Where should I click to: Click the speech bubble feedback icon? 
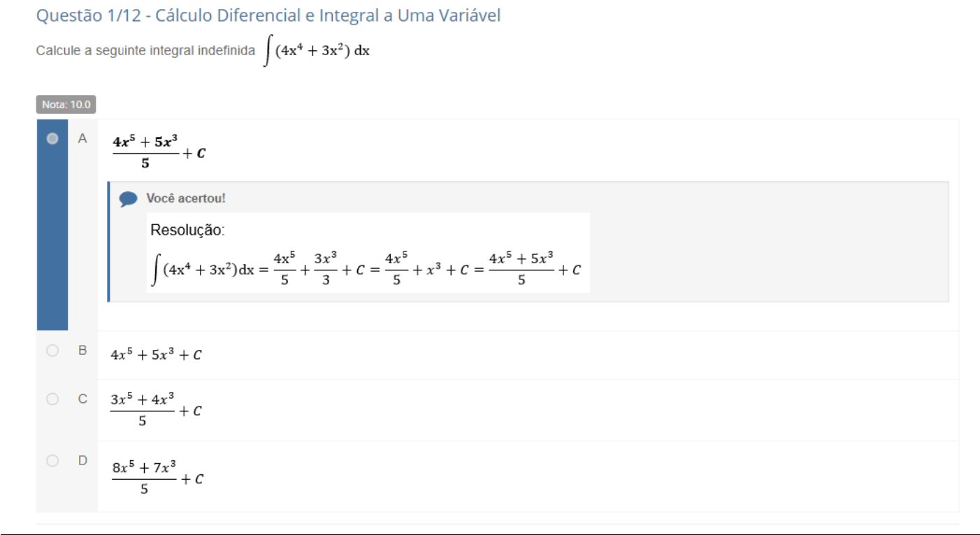[128, 199]
